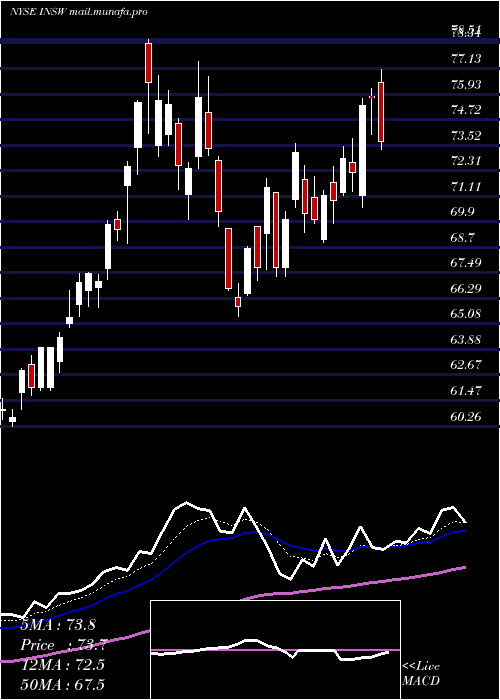Click the 74.72 price axis label

pyautogui.click(x=466, y=110)
